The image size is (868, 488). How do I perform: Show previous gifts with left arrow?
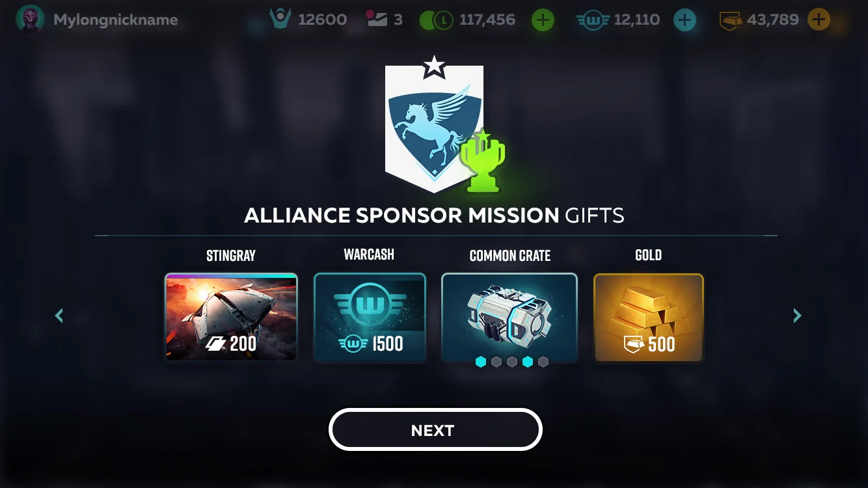click(x=59, y=316)
